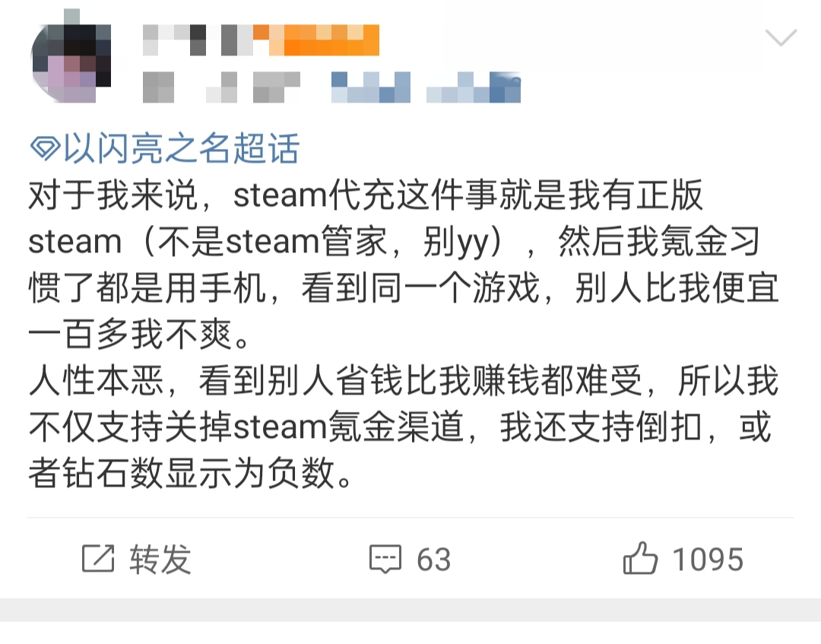Click the last line ending 显示为负数
Screen dimensions: 821x644
(191, 473)
